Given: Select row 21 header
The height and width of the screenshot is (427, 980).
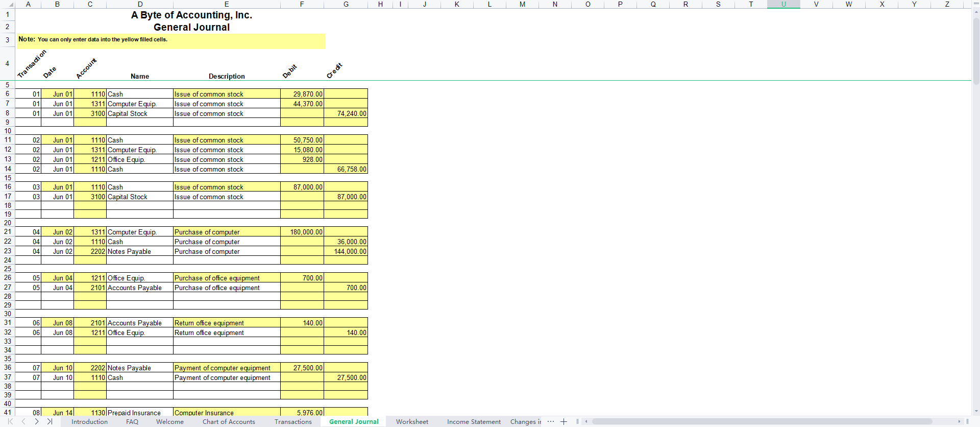Looking at the screenshot, I should 7,232.
